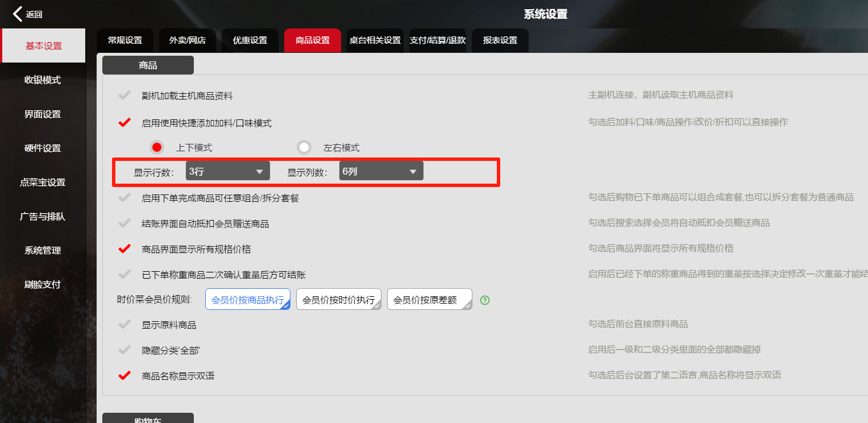Image resolution: width=868 pixels, height=423 pixels.
Task: Open the 显示行数 dropdown
Action: point(227,172)
